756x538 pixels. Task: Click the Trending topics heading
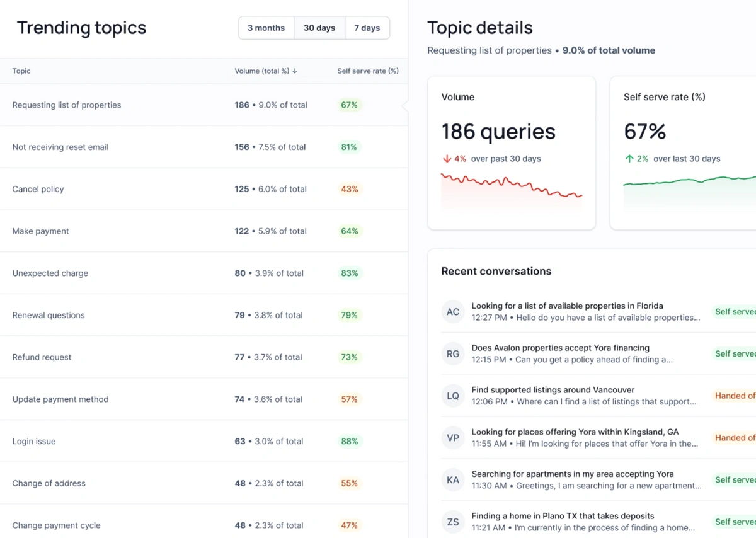click(81, 28)
